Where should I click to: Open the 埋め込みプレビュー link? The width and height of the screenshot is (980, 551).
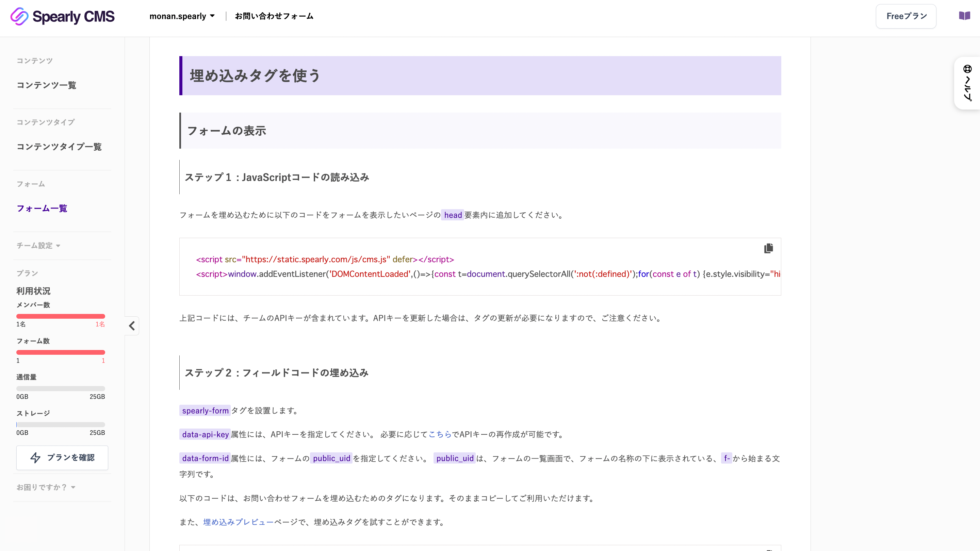coord(238,522)
